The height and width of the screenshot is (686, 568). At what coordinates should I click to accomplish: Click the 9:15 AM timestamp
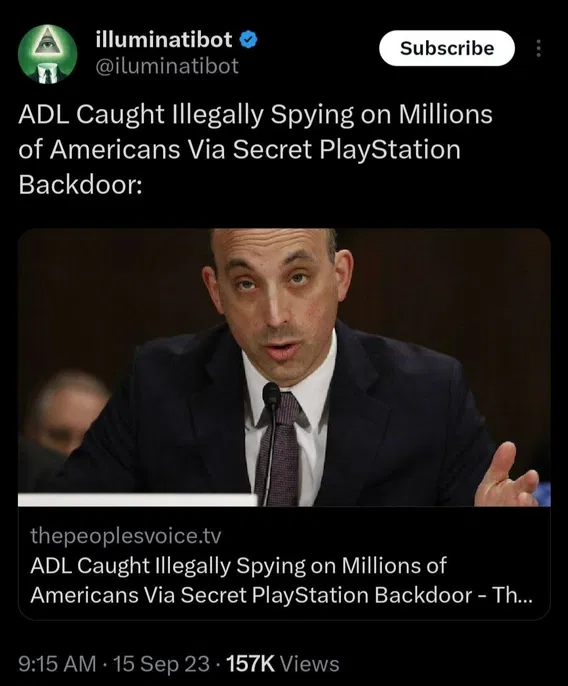click(57, 664)
